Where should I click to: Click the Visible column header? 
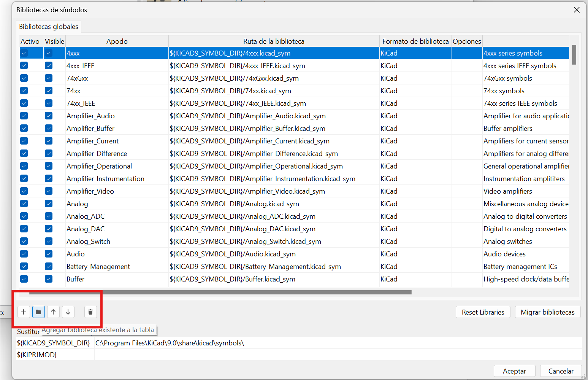[55, 41]
